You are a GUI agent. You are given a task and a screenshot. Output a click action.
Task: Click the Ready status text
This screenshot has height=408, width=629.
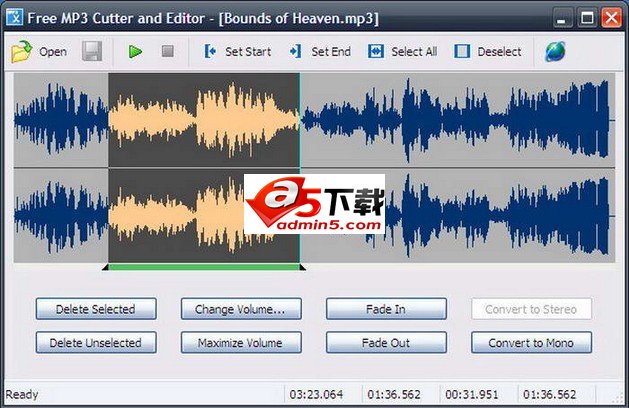pyautogui.click(x=22, y=394)
